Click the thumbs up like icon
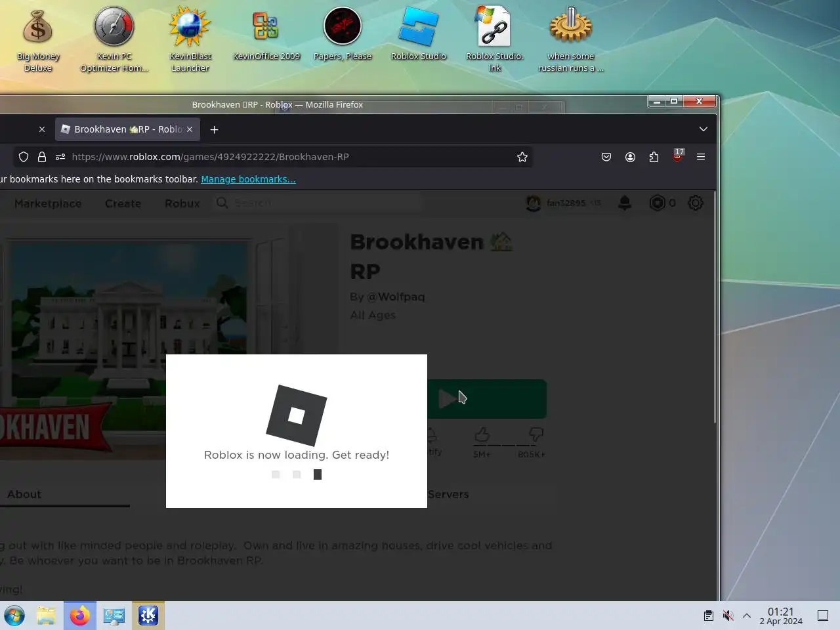 [x=482, y=434]
